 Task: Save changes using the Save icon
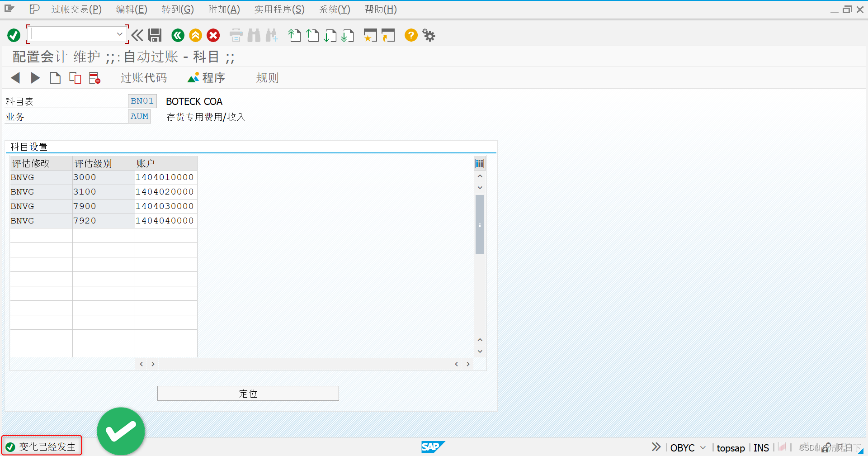pyautogui.click(x=155, y=35)
